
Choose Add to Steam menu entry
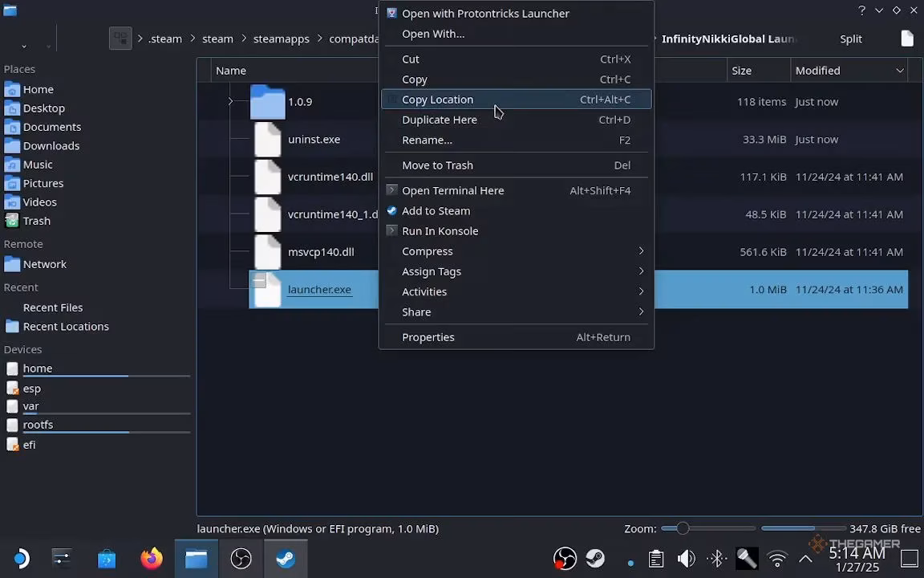[x=436, y=210]
